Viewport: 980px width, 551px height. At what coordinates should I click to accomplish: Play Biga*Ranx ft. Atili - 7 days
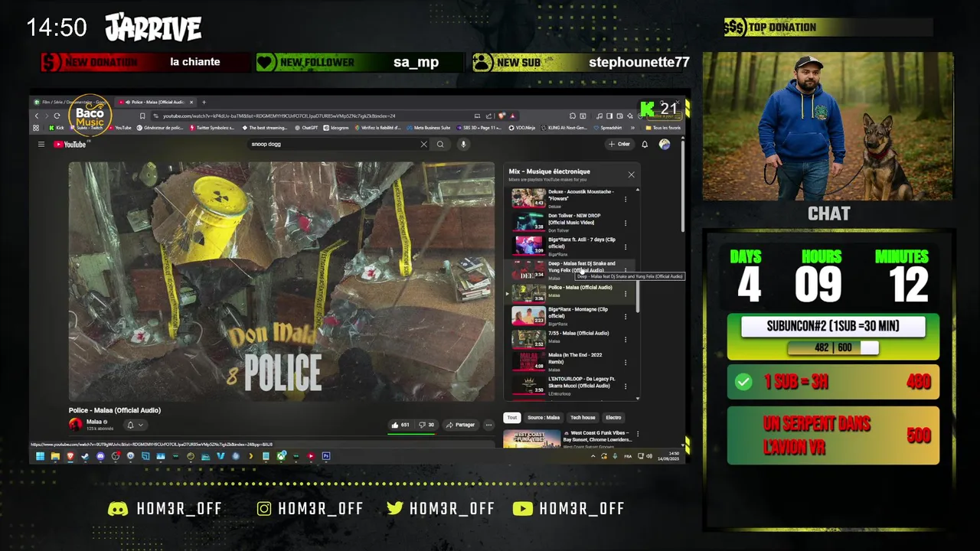568,246
